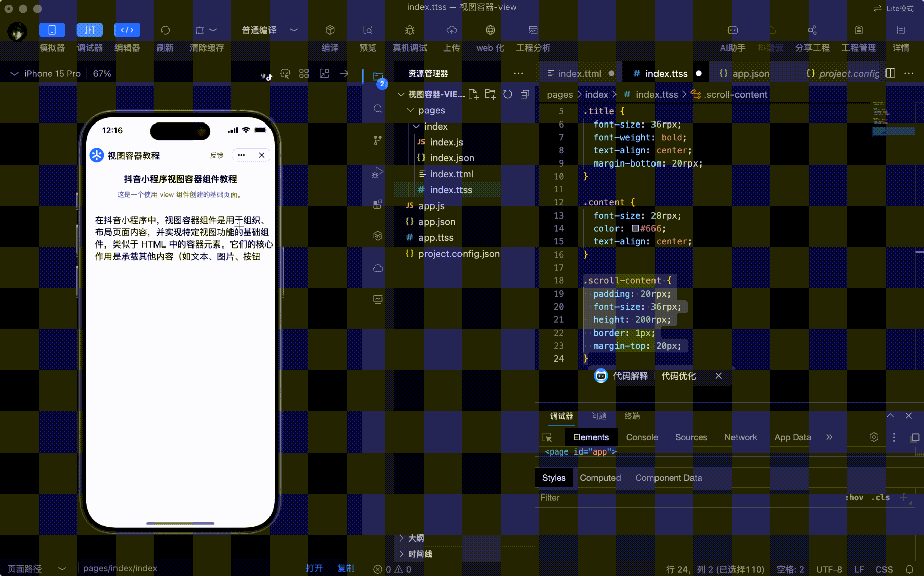Click the clear cache icon
The width and height of the screenshot is (924, 576).
click(x=200, y=30)
